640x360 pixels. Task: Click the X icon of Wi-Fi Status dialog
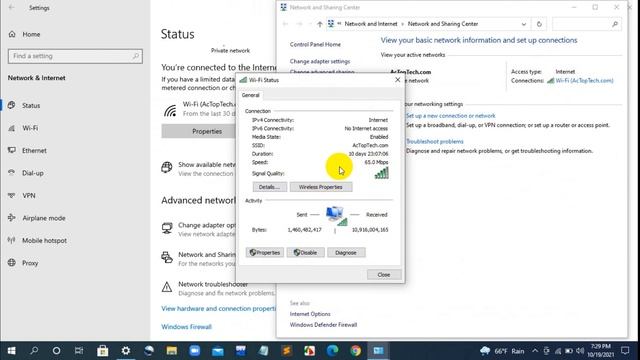(x=398, y=80)
